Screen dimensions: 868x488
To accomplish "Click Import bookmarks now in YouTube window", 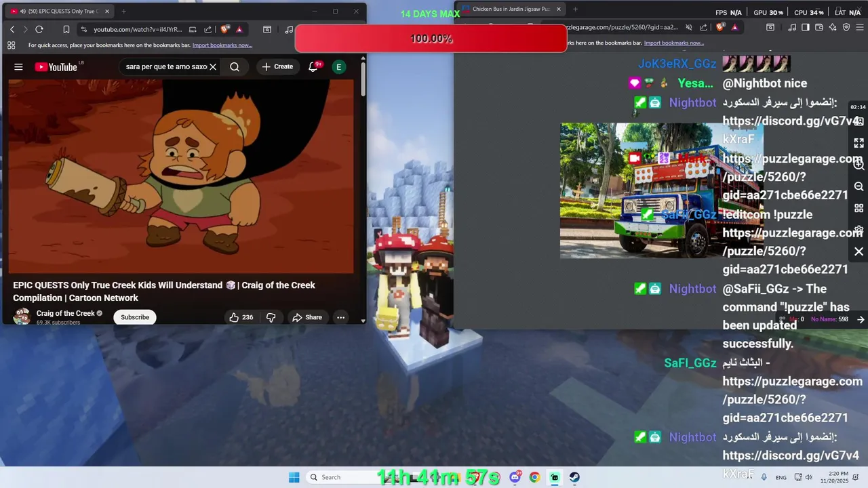I will point(222,45).
